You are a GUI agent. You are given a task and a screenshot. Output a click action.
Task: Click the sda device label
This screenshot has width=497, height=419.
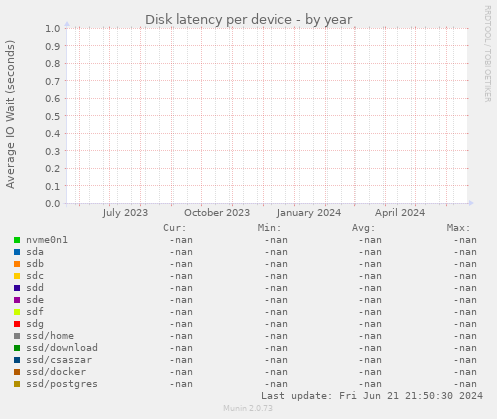point(35,252)
